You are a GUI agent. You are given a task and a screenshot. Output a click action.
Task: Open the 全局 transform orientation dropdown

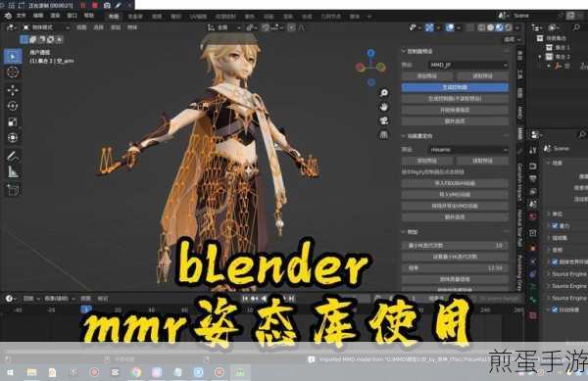coord(224,27)
